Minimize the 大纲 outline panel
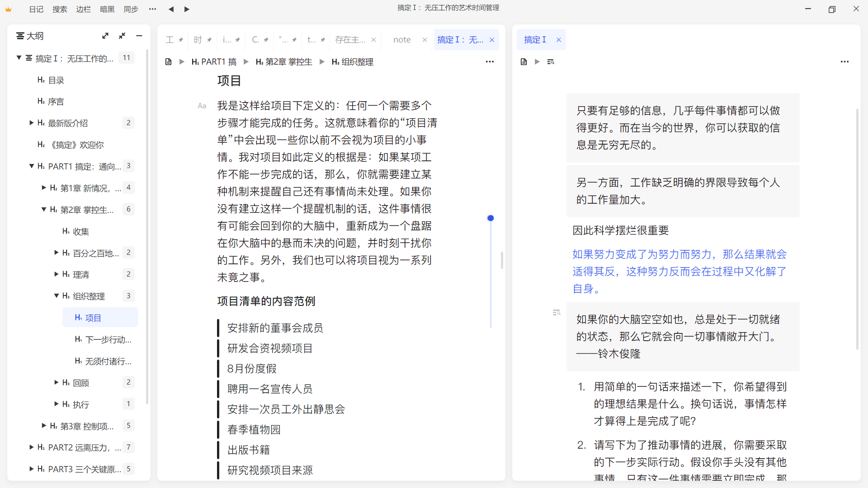Image resolution: width=868 pixels, height=488 pixels. pos(139,36)
